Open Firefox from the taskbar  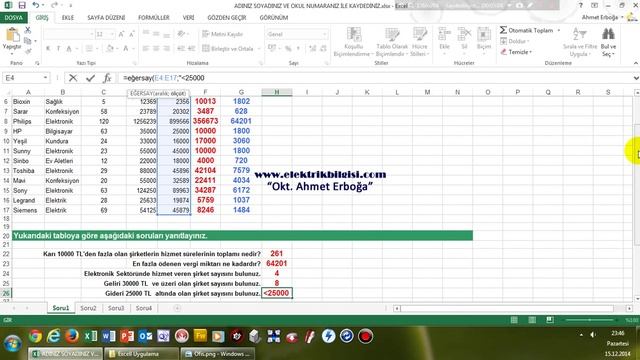72,336
